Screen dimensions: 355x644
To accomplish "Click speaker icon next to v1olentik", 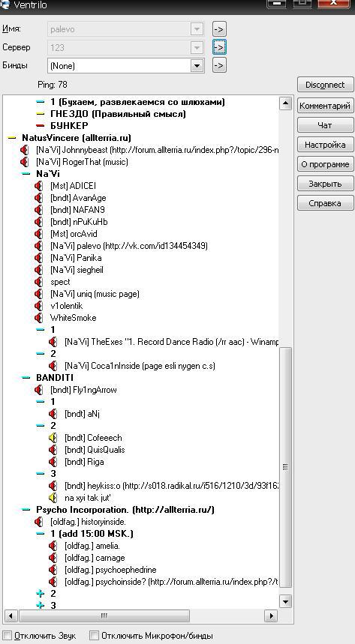I will click(39, 306).
